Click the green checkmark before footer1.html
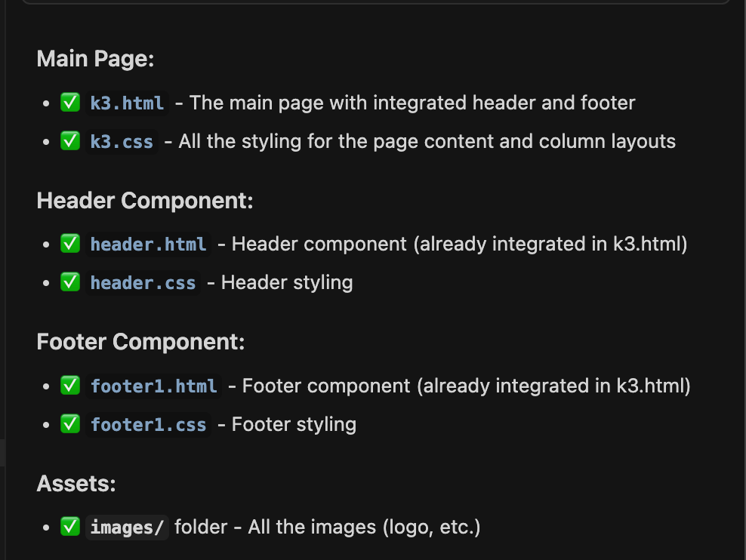Screen dimensions: 746x560 click(x=70, y=386)
